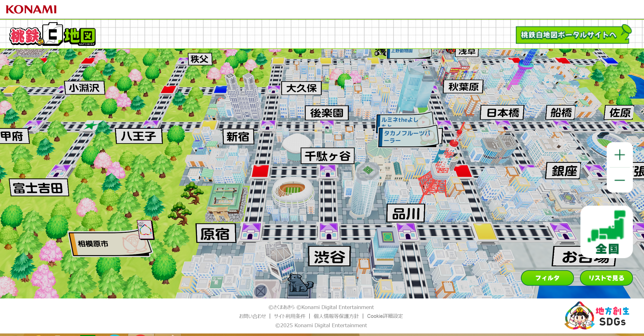
Task: Select the 富士吉田 station label
Action: click(x=39, y=188)
